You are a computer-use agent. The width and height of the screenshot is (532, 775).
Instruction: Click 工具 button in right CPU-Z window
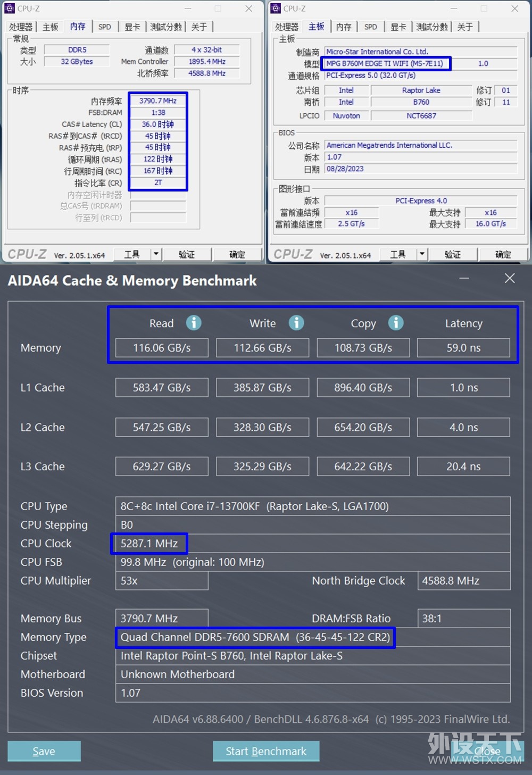[x=398, y=254]
